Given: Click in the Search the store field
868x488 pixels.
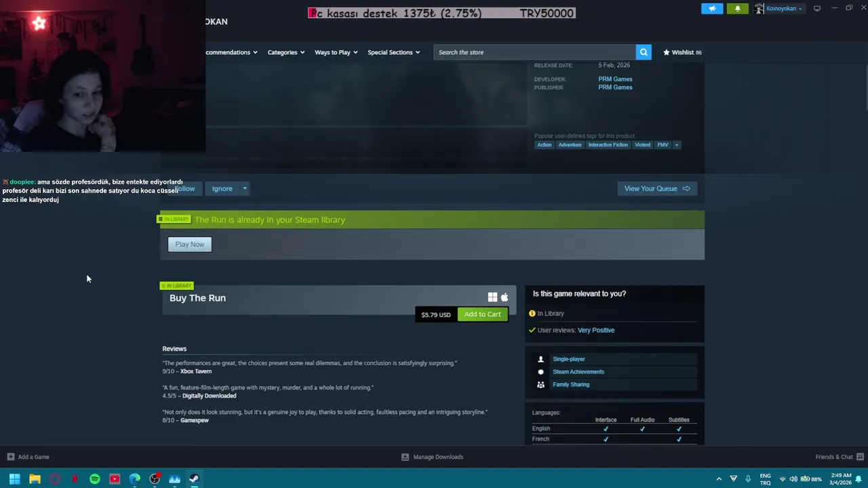Looking at the screenshot, I should [x=535, y=52].
